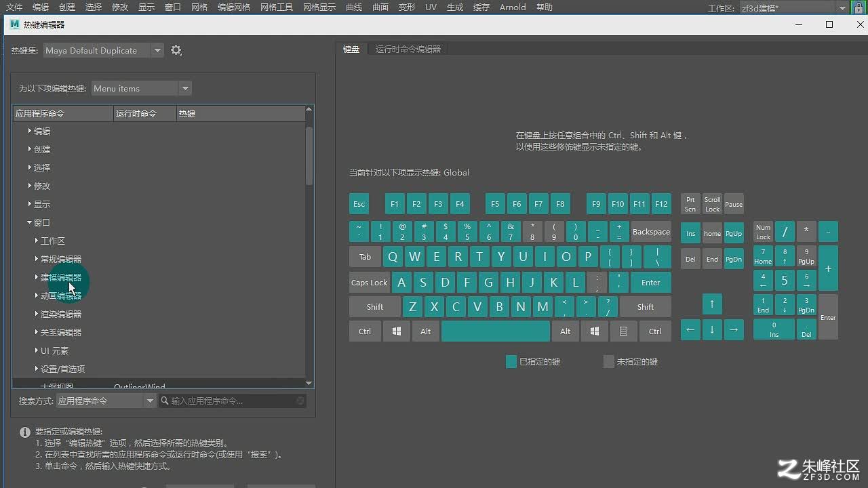Open the 文件 menu
Image resolution: width=868 pixels, height=488 pixels.
coord(14,7)
